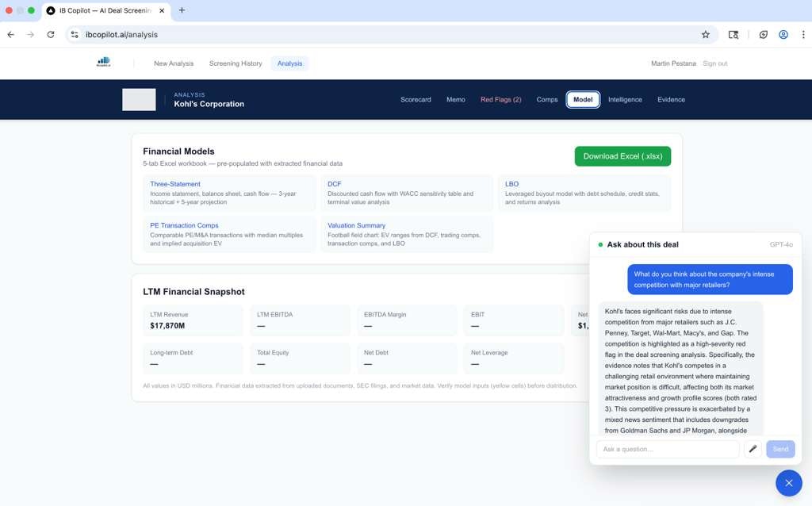
Task: Open a new browser tab
Action: coord(182,10)
